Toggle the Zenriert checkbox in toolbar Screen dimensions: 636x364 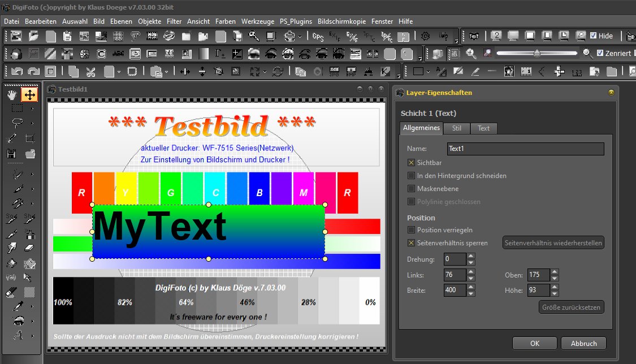pyautogui.click(x=600, y=53)
